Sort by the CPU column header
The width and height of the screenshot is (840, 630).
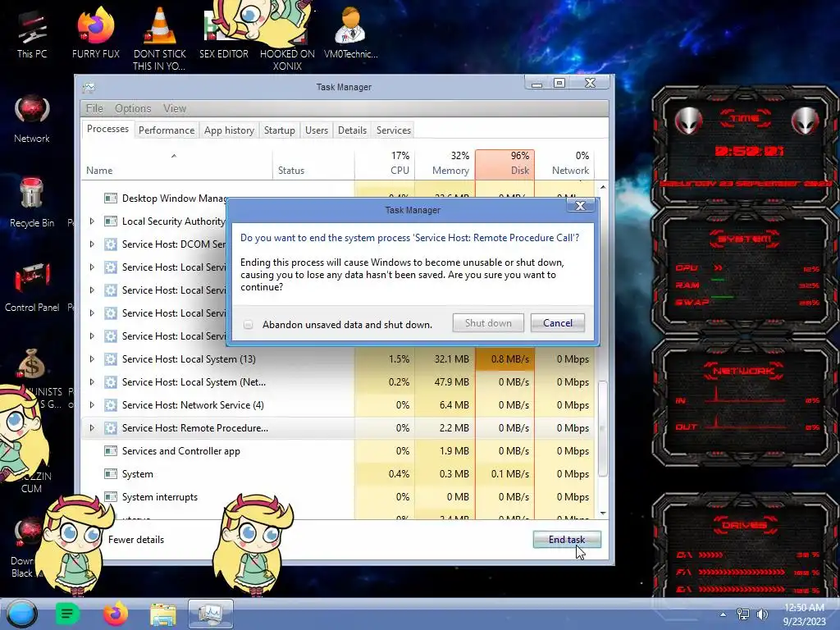pos(384,164)
